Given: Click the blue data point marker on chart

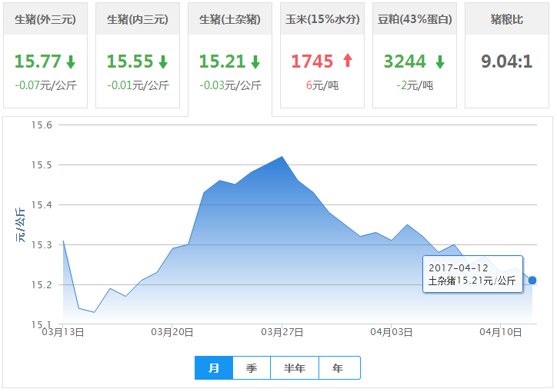Looking at the screenshot, I should [532, 281].
